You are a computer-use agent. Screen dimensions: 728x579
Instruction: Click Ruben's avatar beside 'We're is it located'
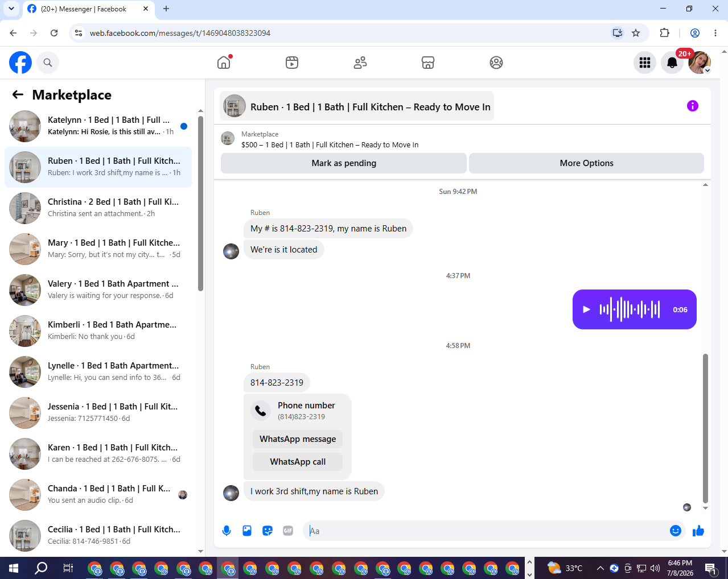click(x=231, y=251)
